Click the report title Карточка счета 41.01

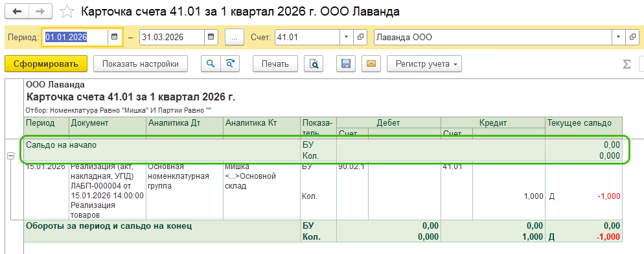(131, 97)
